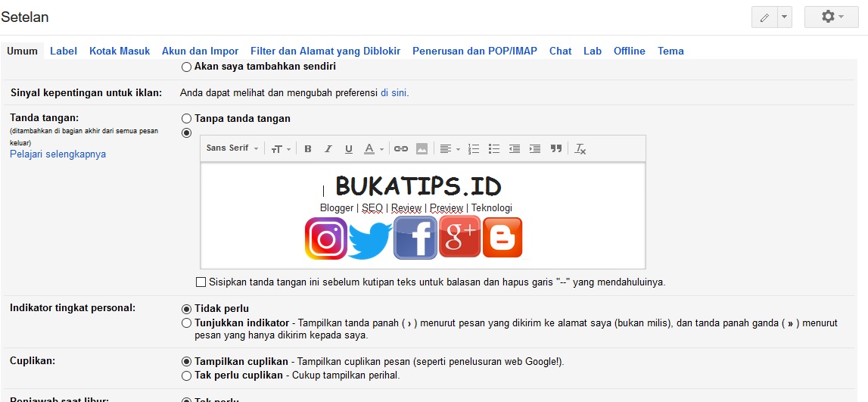Toggle italic formatting in signature toolbar

(x=328, y=148)
